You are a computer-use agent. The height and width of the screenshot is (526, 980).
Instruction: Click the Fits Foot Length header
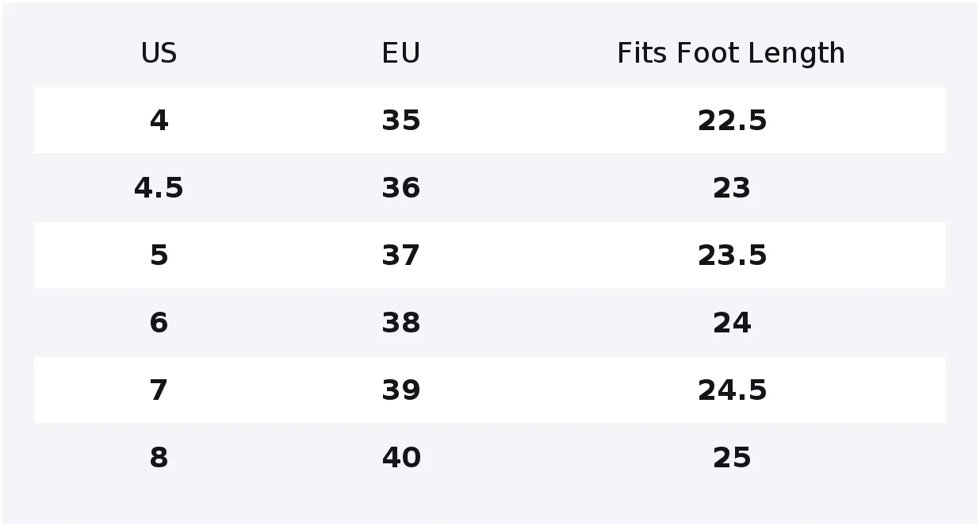(x=731, y=53)
